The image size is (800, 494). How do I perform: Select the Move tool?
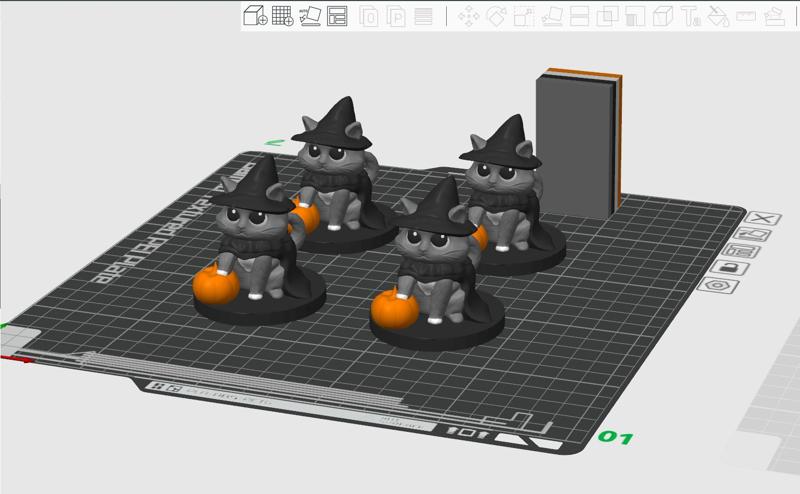click(468, 17)
